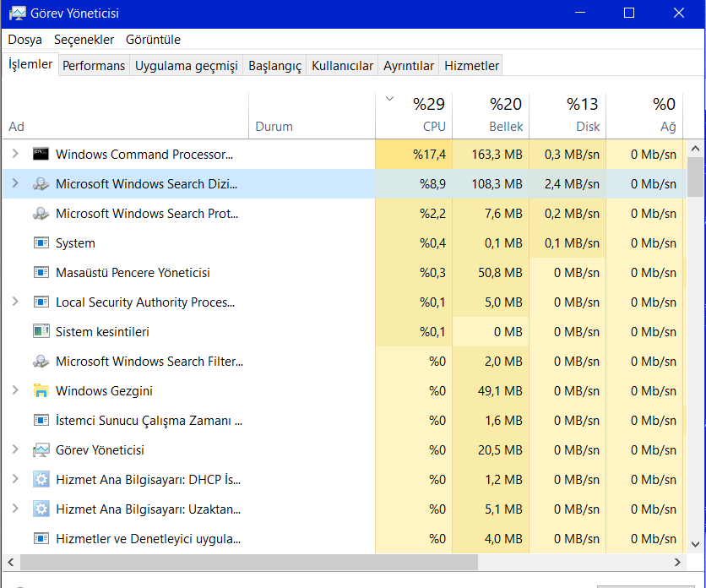This screenshot has height=588, width=706.
Task: Switch to the Ayrıntılar tab
Action: click(x=409, y=66)
